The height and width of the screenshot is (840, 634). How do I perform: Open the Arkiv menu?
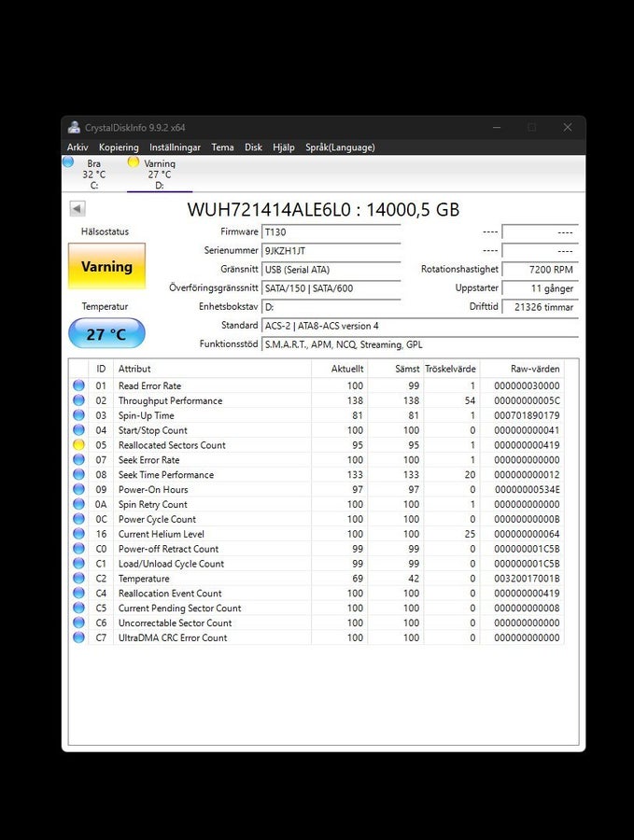click(77, 147)
